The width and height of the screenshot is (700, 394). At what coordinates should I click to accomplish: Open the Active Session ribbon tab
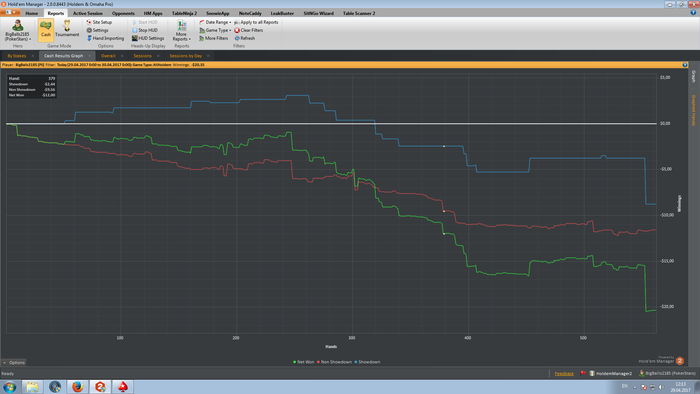click(x=88, y=13)
